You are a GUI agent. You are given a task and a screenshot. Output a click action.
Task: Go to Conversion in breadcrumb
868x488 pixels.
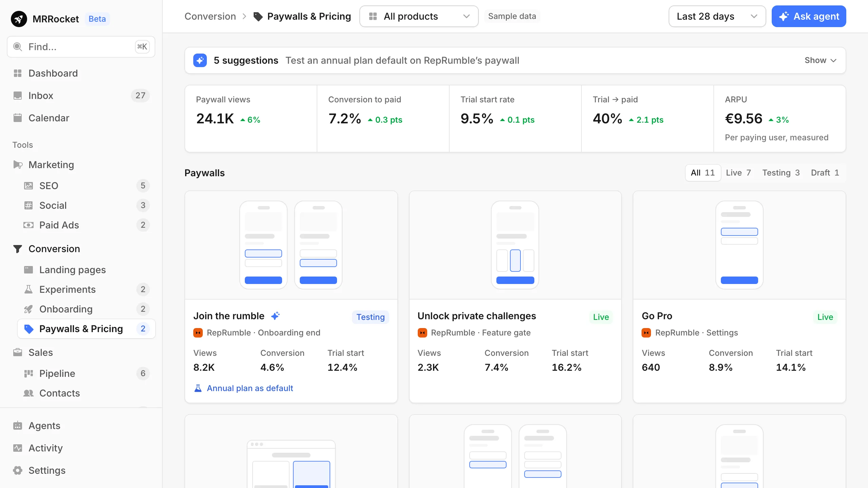click(x=210, y=16)
